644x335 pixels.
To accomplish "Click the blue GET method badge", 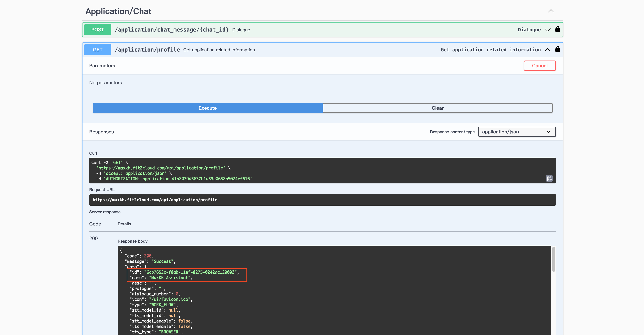I will click(98, 50).
